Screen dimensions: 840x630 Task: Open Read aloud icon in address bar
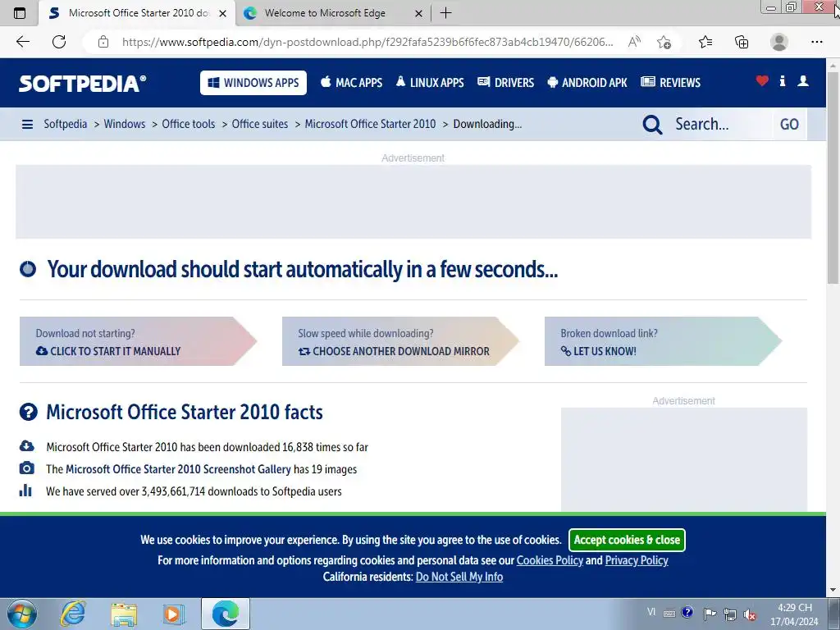point(634,42)
